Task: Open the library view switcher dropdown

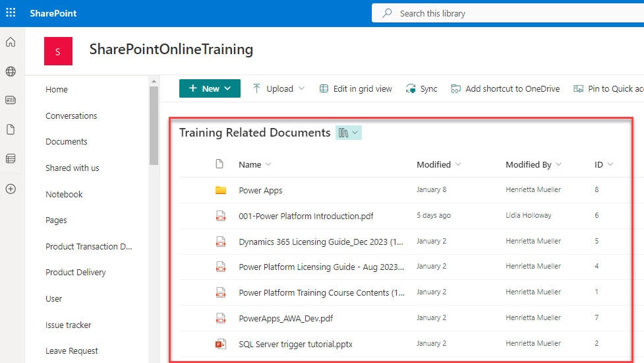Action: pos(349,133)
